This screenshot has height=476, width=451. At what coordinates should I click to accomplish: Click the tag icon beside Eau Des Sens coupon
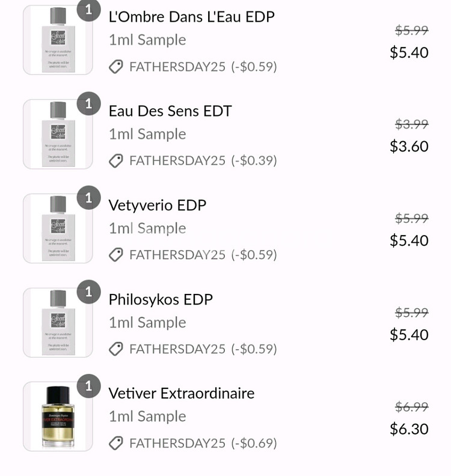click(115, 160)
